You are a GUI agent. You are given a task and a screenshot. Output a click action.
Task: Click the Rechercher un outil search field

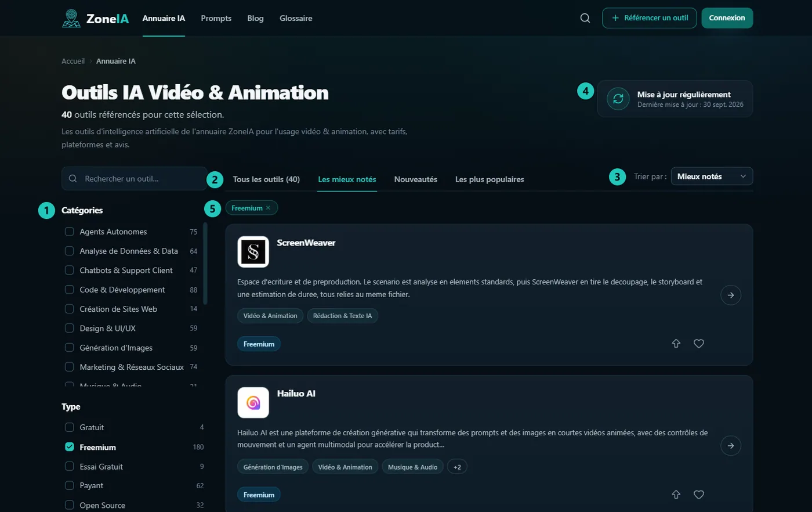[x=134, y=179]
